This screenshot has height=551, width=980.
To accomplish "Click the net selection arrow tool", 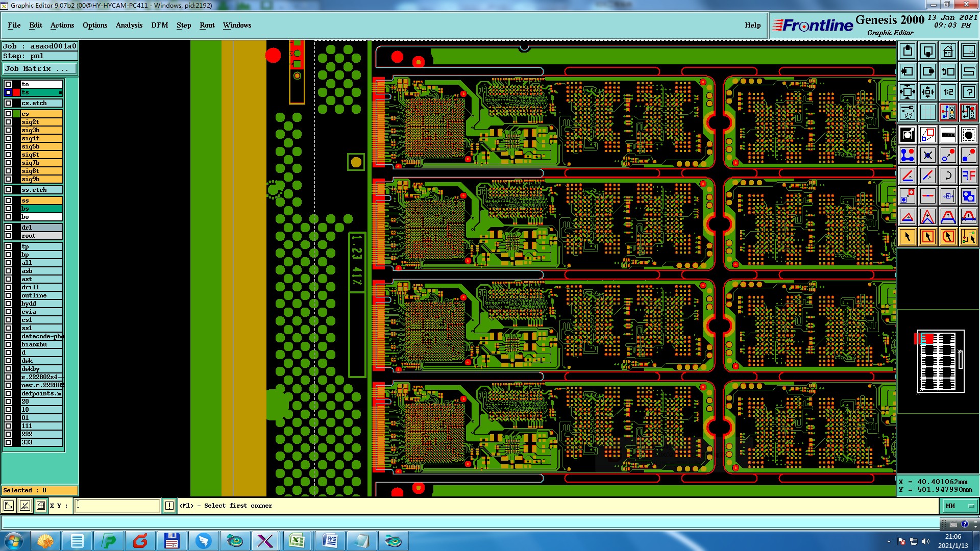I will (968, 237).
